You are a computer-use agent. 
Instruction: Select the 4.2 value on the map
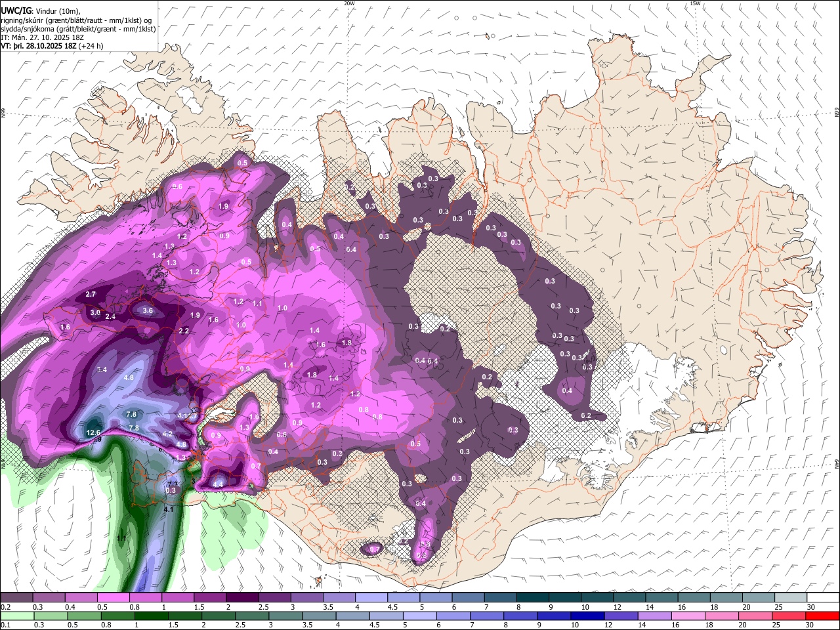167,434
